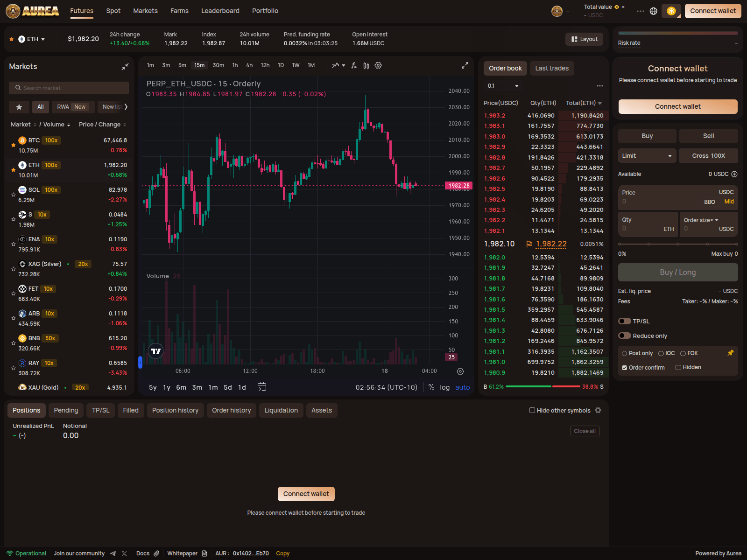Open the ETH symbol selector dropdown
Viewport: 747px width, 560px height.
point(32,39)
